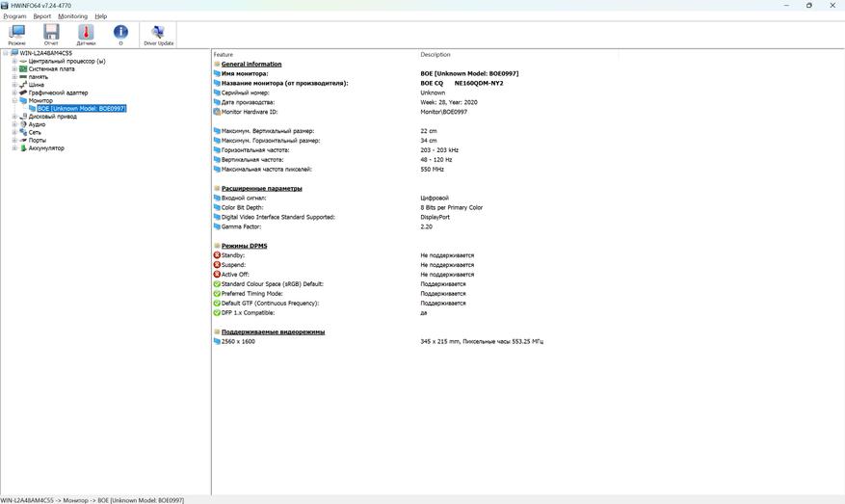Screen dimensions: 845x504
Task: Expand the Шина tree node
Action: [x=14, y=85]
